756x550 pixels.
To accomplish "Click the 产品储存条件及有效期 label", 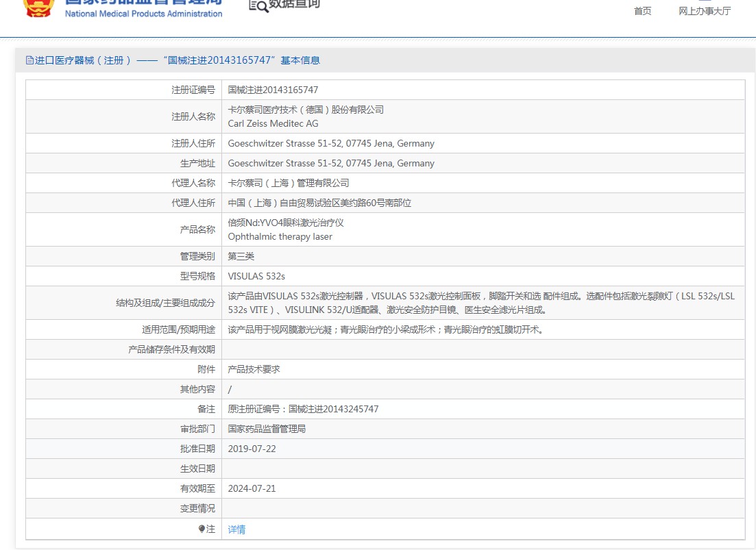I will 171,349.
